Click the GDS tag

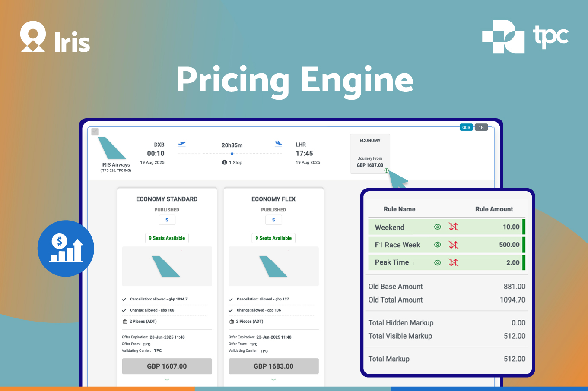pos(466,127)
